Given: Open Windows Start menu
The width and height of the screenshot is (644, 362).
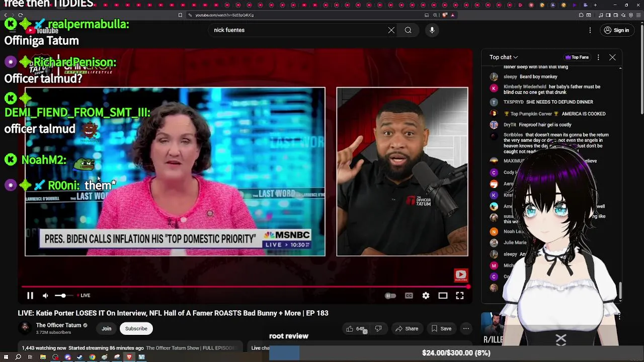Looking at the screenshot, I should tap(6, 357).
